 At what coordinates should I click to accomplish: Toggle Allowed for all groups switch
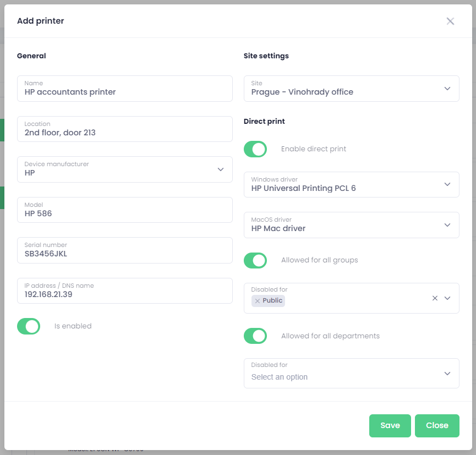coord(255,260)
